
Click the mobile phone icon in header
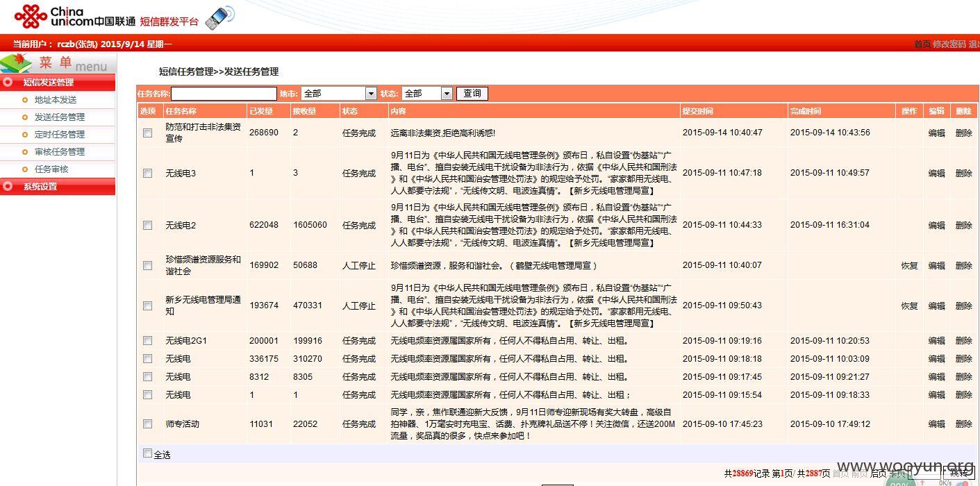coord(220,17)
